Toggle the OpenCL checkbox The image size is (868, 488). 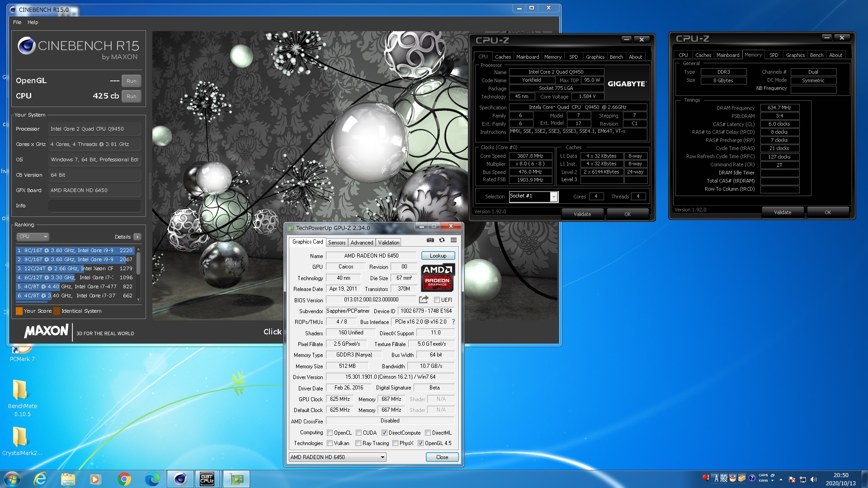(330, 432)
